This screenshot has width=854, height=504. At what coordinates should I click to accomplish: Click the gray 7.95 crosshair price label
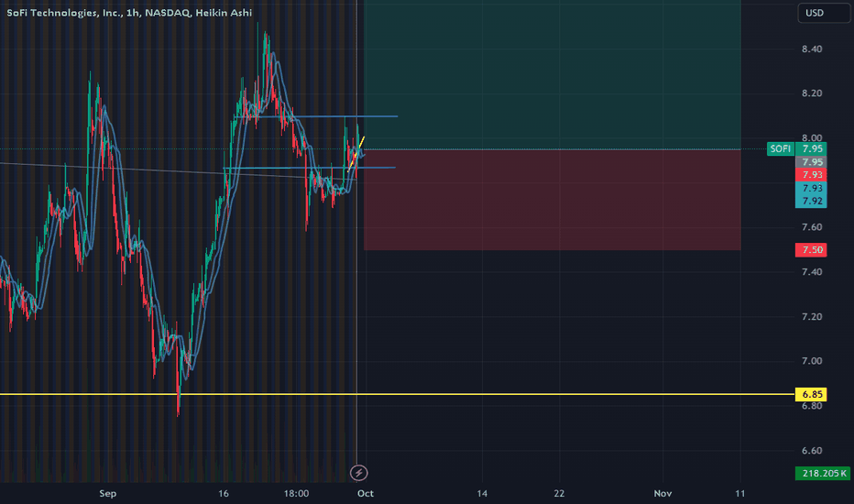click(812, 162)
